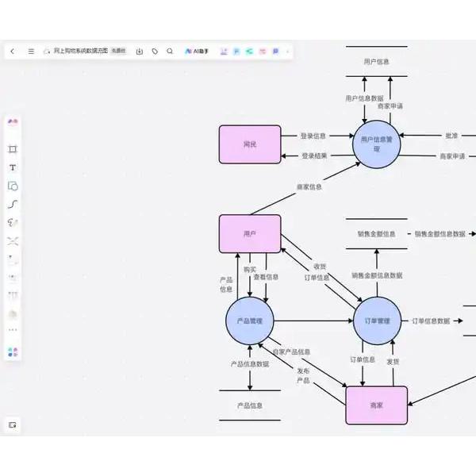
Task: Select the Sticky note tool
Action: [x=13, y=259]
